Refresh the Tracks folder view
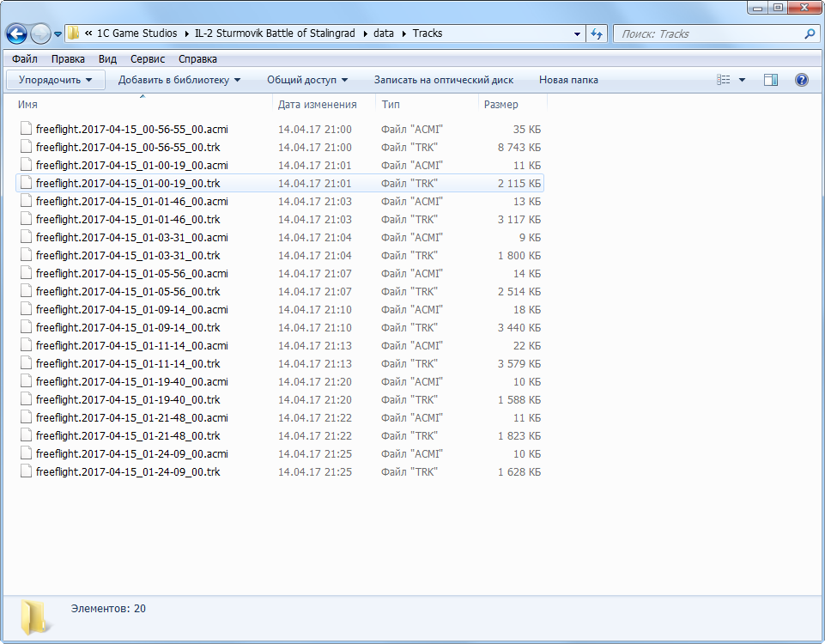825x644 pixels. coord(596,33)
